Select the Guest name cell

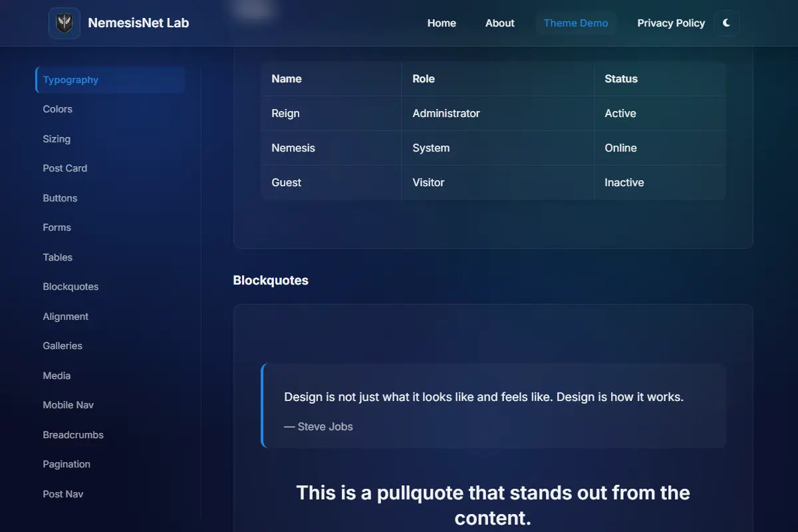[x=331, y=182]
